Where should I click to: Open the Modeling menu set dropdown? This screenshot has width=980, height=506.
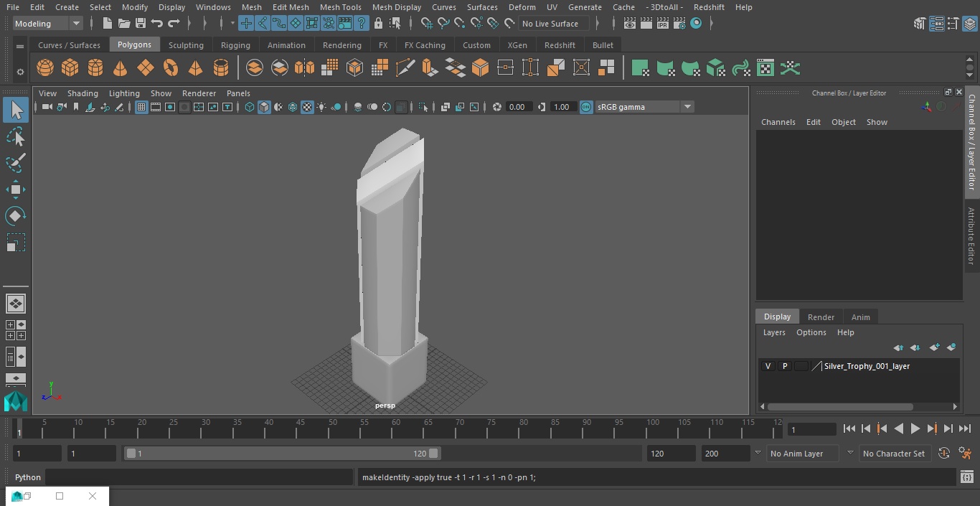[x=48, y=24]
